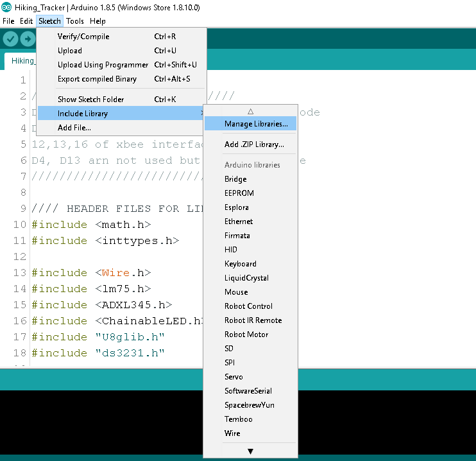Screen dimensions: 476x461
Task: Click the Verify checkmark toolbar icon
Action: pyautogui.click(x=10, y=39)
